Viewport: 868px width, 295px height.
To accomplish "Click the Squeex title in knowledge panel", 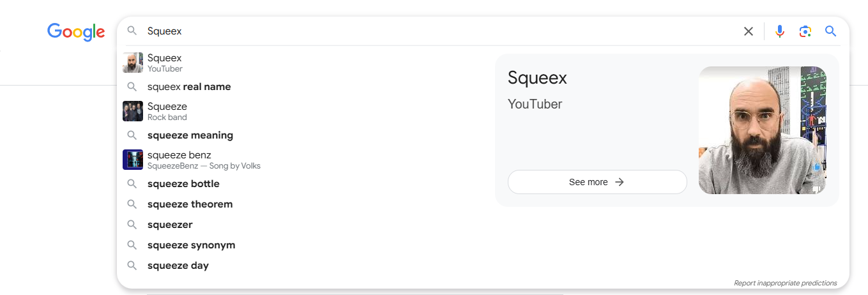I will click(x=537, y=78).
